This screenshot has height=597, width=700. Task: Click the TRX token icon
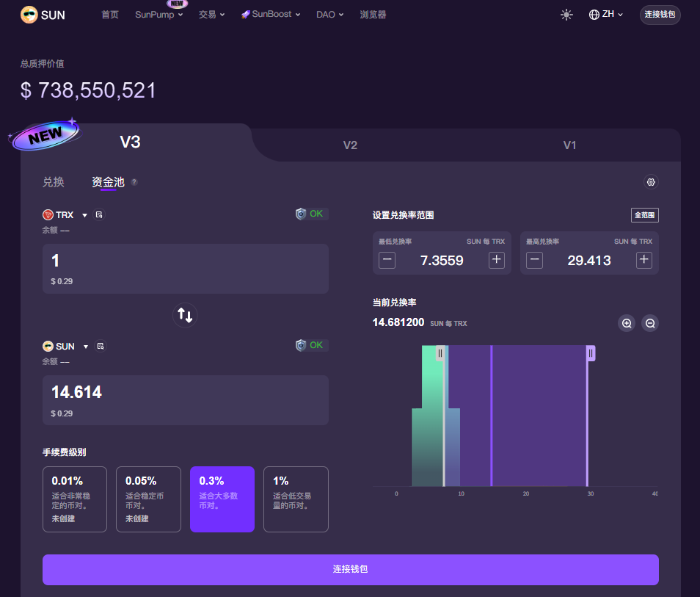(x=48, y=215)
